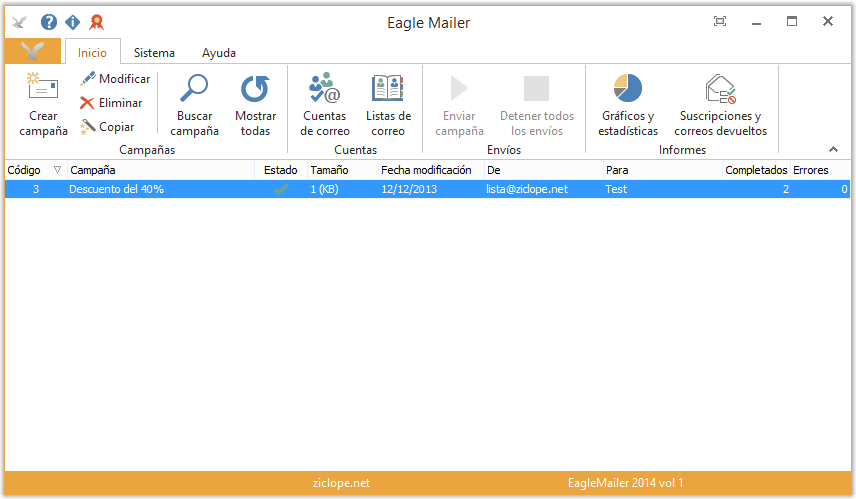Sort by the Estado column header

click(x=281, y=170)
